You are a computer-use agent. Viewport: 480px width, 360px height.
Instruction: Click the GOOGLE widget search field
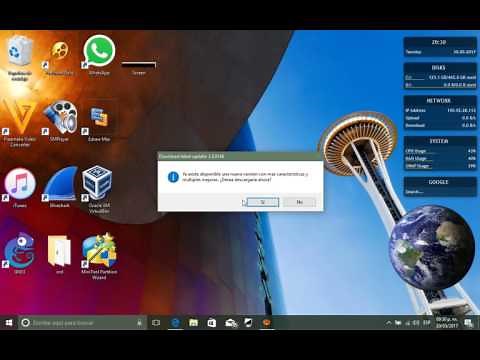coord(440,192)
